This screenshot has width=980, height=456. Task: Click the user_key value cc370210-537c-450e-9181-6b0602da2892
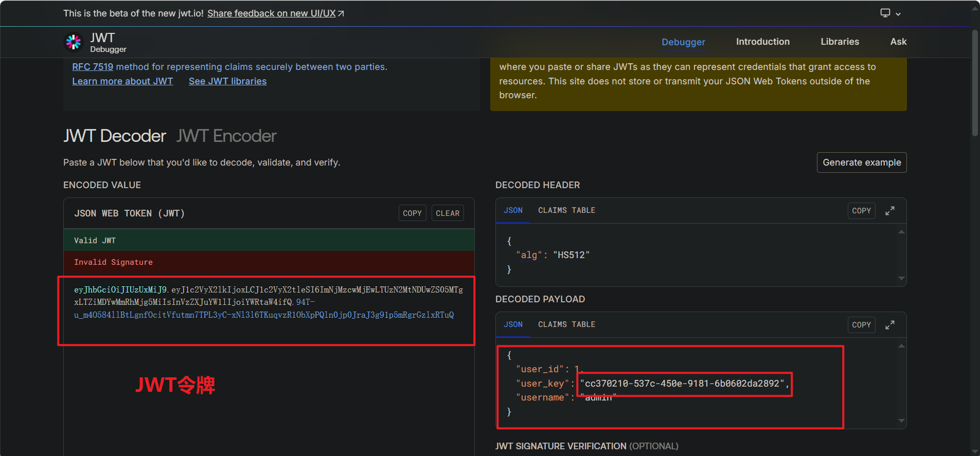coord(682,384)
